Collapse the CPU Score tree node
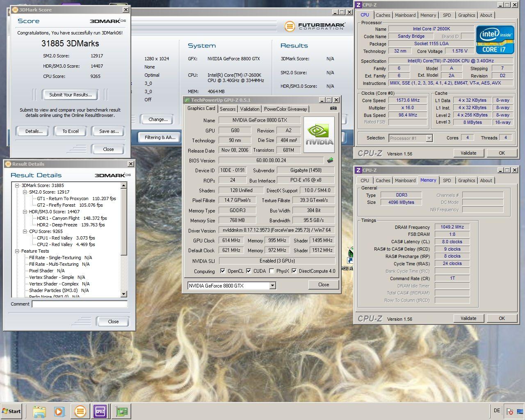This screenshot has height=420, width=525. coord(25,231)
